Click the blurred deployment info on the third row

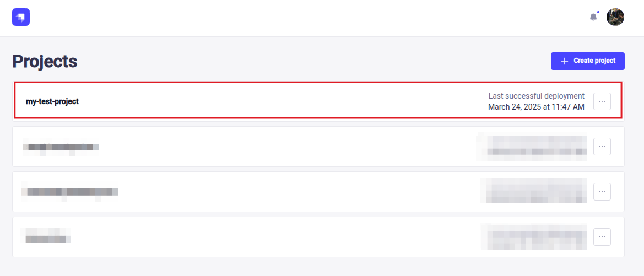click(x=533, y=192)
